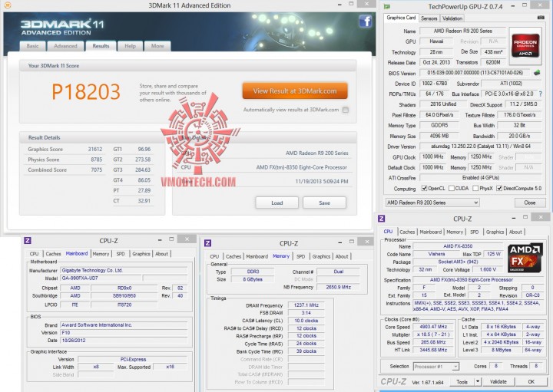The height and width of the screenshot is (392, 553).
Task: Click the 3DMark 11 title bar app icon
Action: (x=8, y=5)
